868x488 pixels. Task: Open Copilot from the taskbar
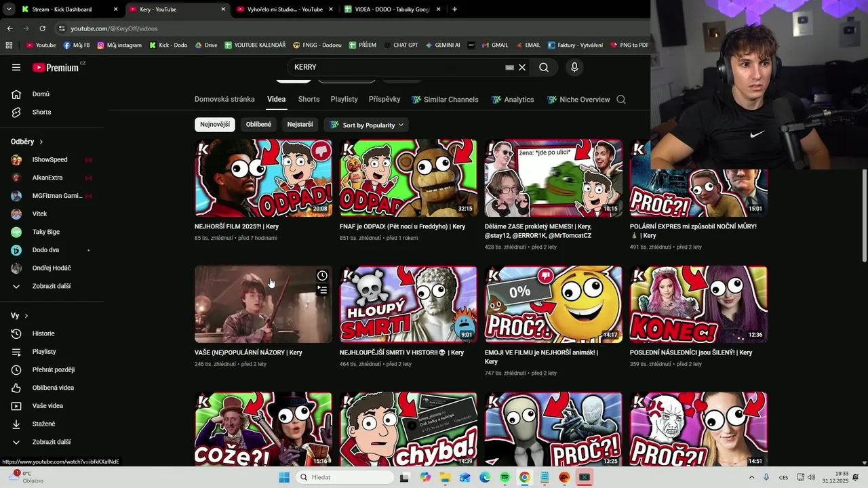(425, 477)
